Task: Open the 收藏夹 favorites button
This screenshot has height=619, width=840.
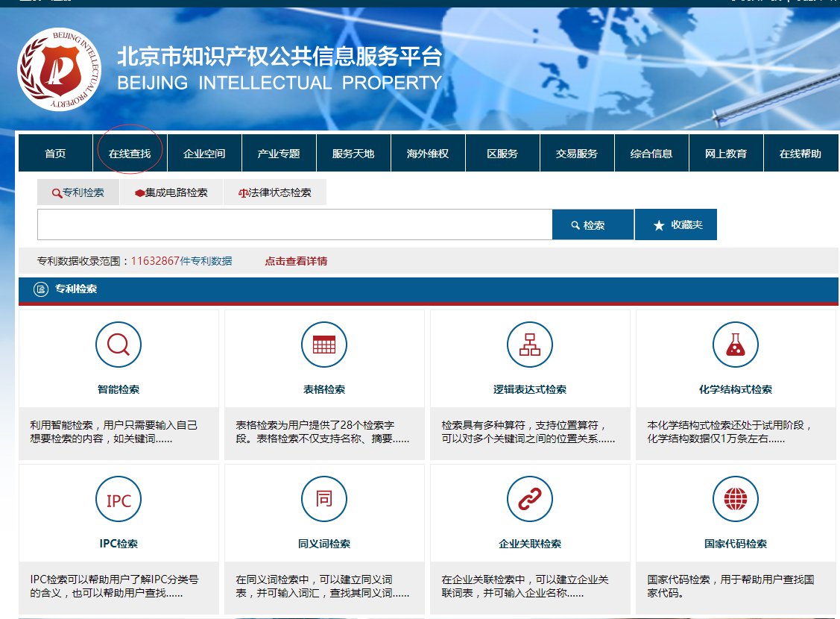Action: (676, 224)
